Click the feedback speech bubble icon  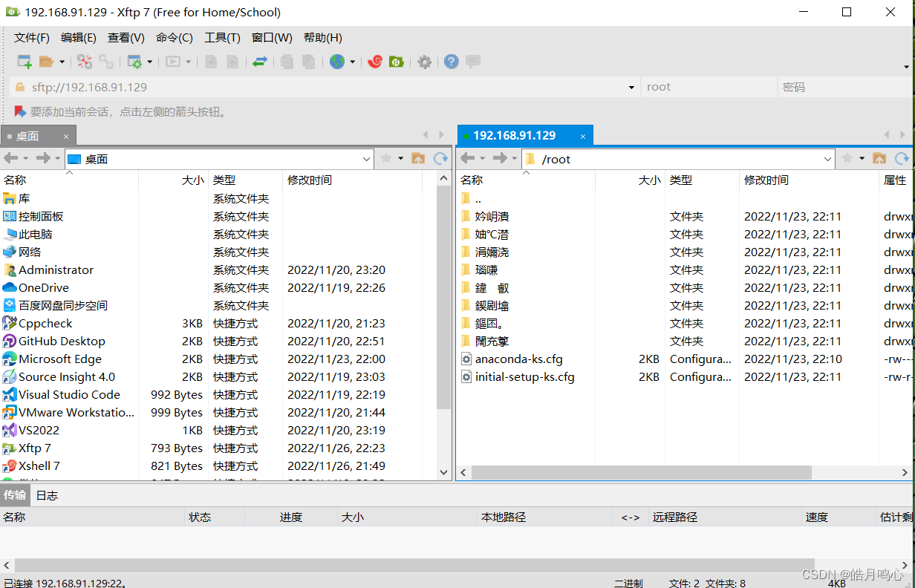tap(472, 62)
